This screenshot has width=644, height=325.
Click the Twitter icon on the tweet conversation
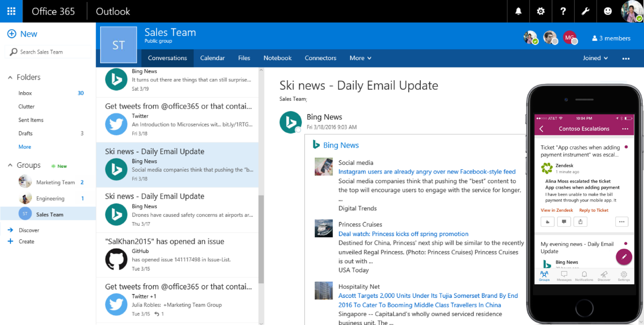tap(116, 125)
